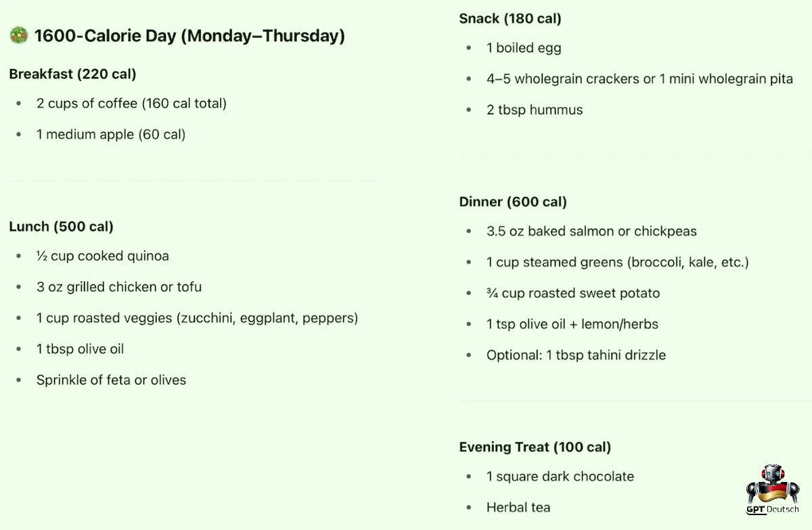Click the Lunch (500 cal) heading
Viewport: 812px width, 530px height.
[62, 227]
